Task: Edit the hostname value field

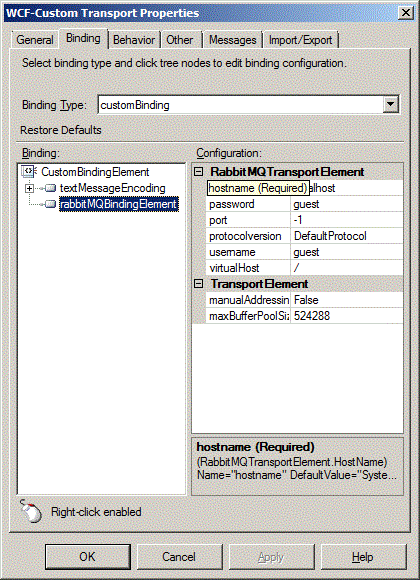Action: pos(356,188)
